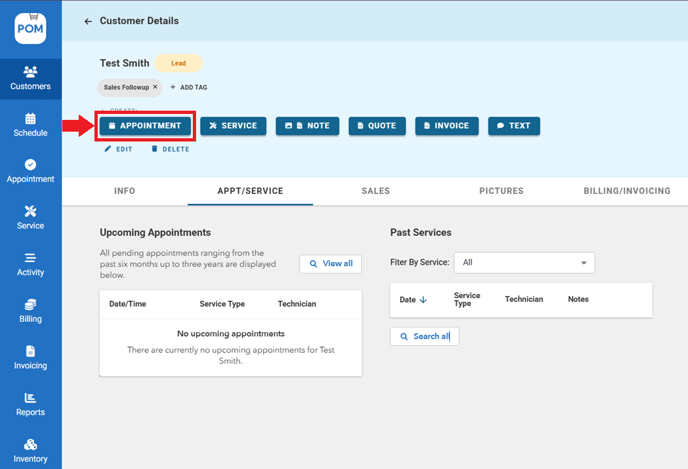This screenshot has height=469, width=688.
Task: Open the Service tools section
Action: [30, 217]
